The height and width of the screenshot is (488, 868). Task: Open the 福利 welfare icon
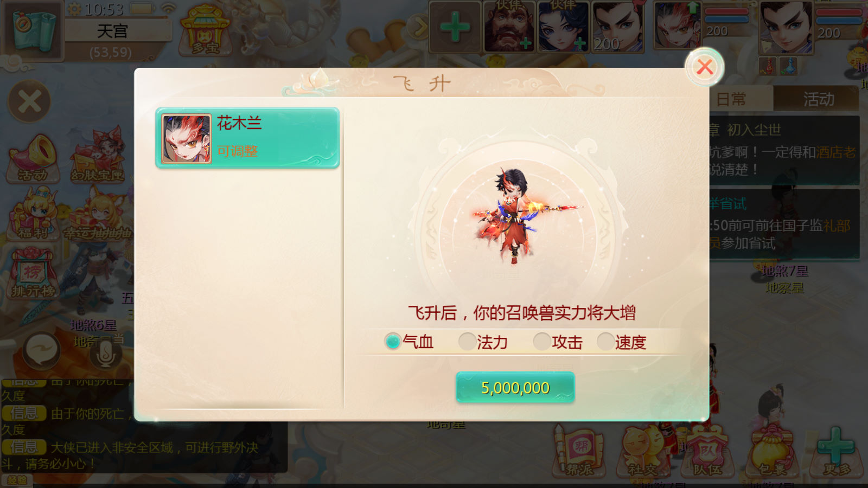[34, 214]
